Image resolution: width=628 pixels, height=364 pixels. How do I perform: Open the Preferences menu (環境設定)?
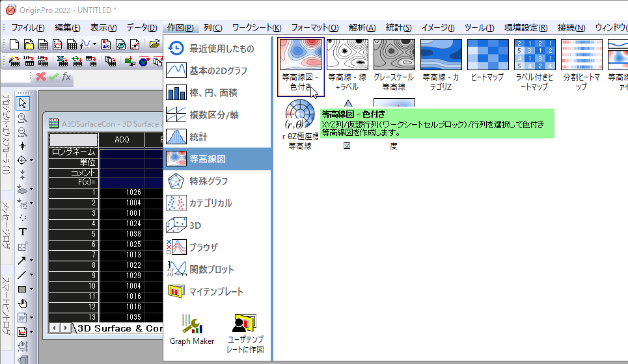pos(526,27)
